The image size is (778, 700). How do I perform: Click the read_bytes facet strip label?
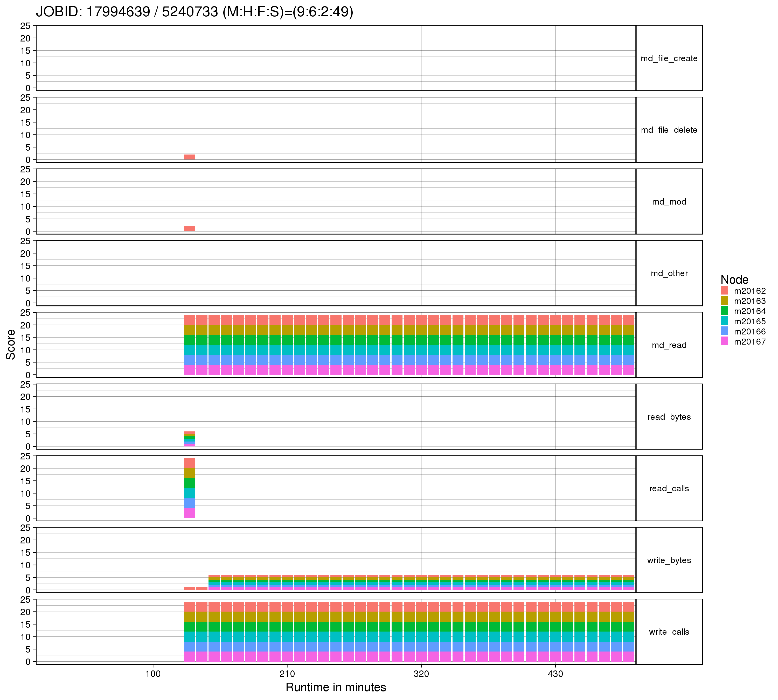coord(669,417)
